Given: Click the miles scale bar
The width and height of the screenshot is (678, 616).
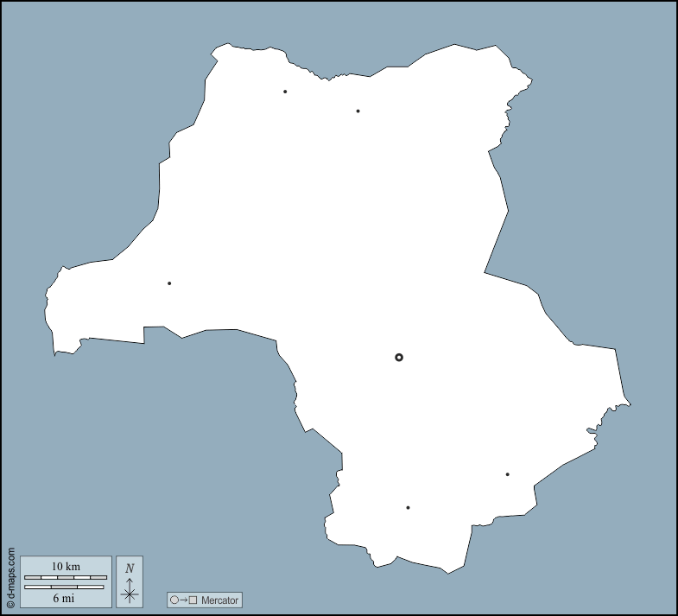Looking at the screenshot, I should 66,587.
